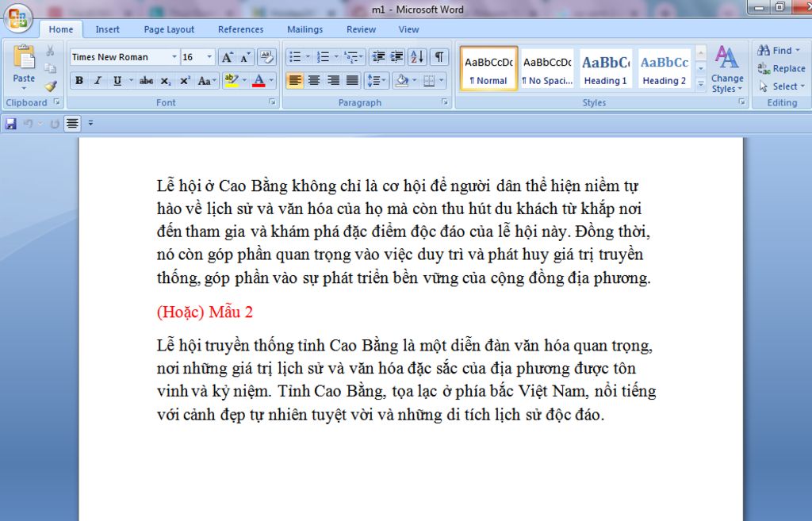Click the Borders icon
The image size is (812, 521).
click(429, 80)
